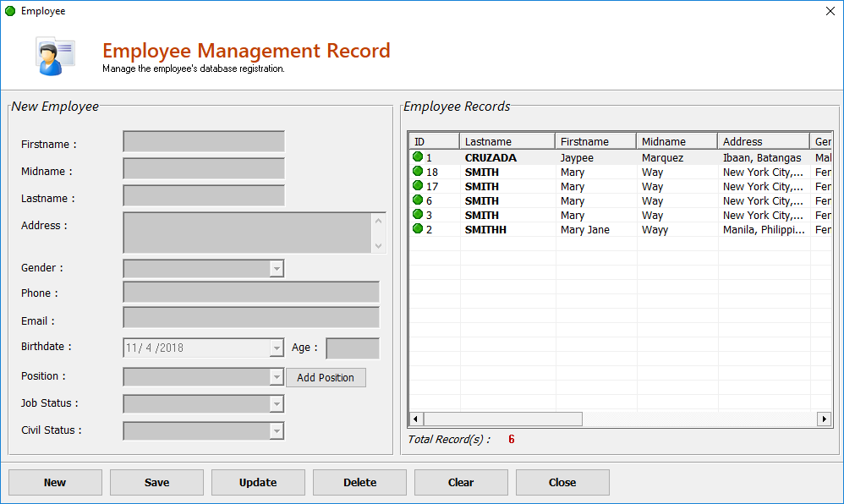This screenshot has height=504, width=844.
Task: Open the Birthdate date picker dropdown
Action: (x=277, y=348)
